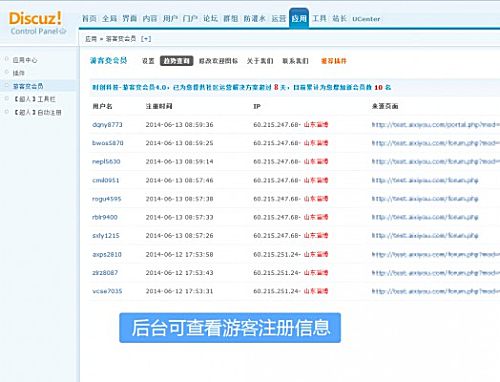The image size is (500, 382).
Task: Open user rblr9400 profile link
Action: tap(105, 217)
